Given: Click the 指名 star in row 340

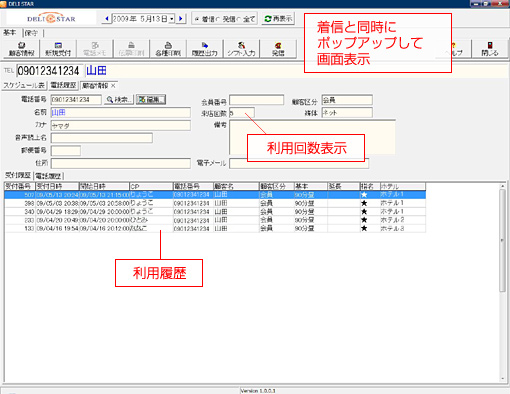Looking at the screenshot, I should pos(364,211).
